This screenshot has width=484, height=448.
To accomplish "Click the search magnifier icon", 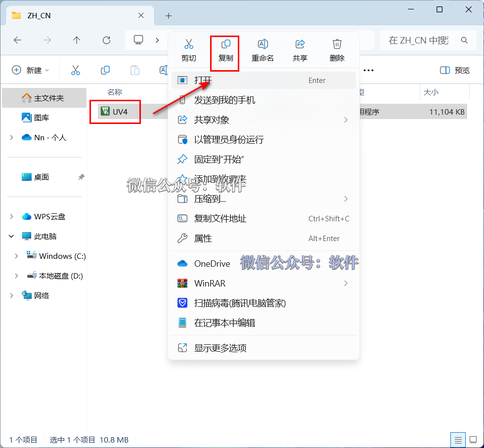I will coord(464,40).
